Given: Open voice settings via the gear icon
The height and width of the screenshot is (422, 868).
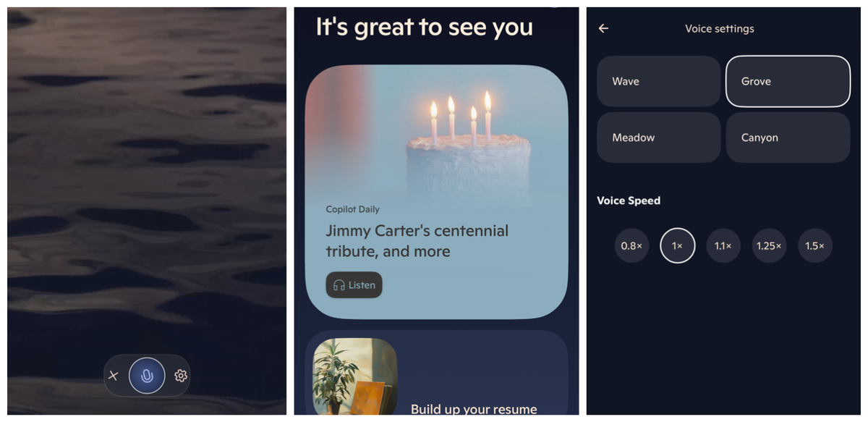Looking at the screenshot, I should tap(181, 376).
